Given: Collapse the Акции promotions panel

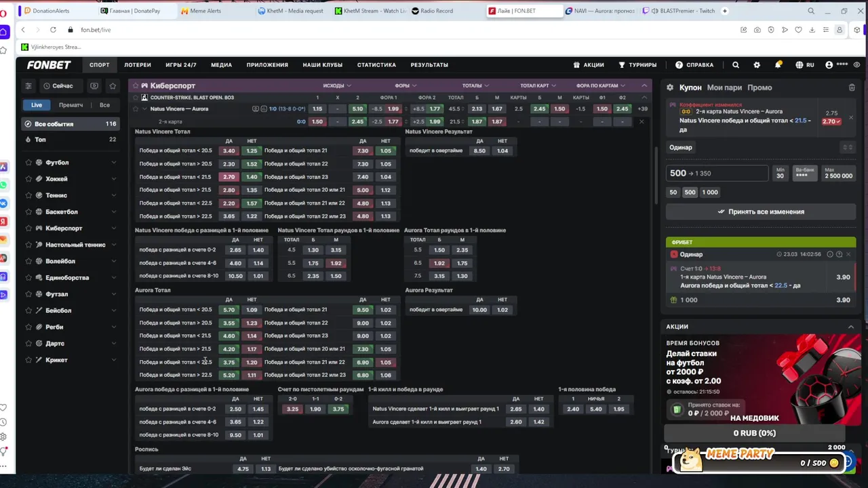Looking at the screenshot, I should 851,327.
